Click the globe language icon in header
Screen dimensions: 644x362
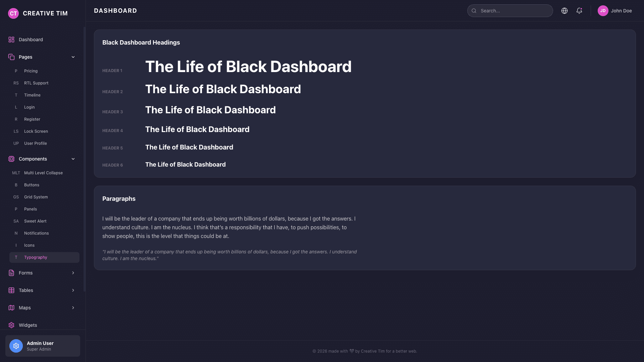point(565,10)
